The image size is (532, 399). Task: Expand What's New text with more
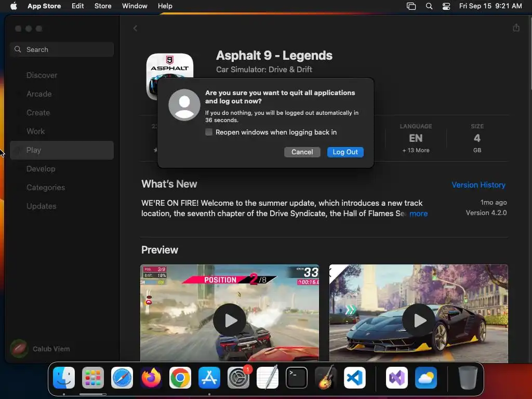click(x=418, y=214)
